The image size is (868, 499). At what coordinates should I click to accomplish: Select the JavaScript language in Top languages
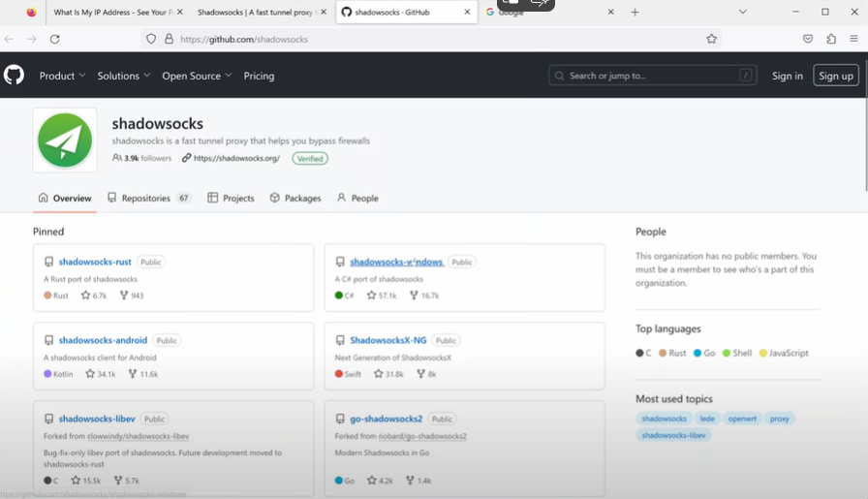pos(784,353)
